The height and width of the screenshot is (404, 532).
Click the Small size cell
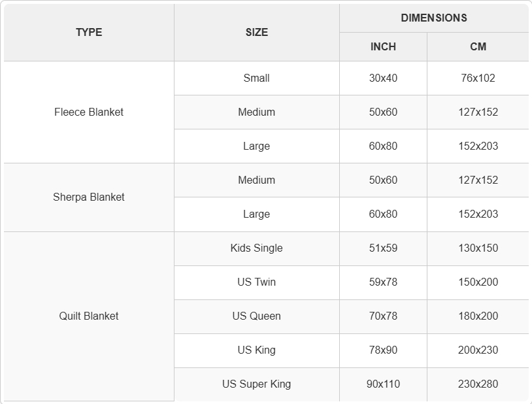(257, 78)
